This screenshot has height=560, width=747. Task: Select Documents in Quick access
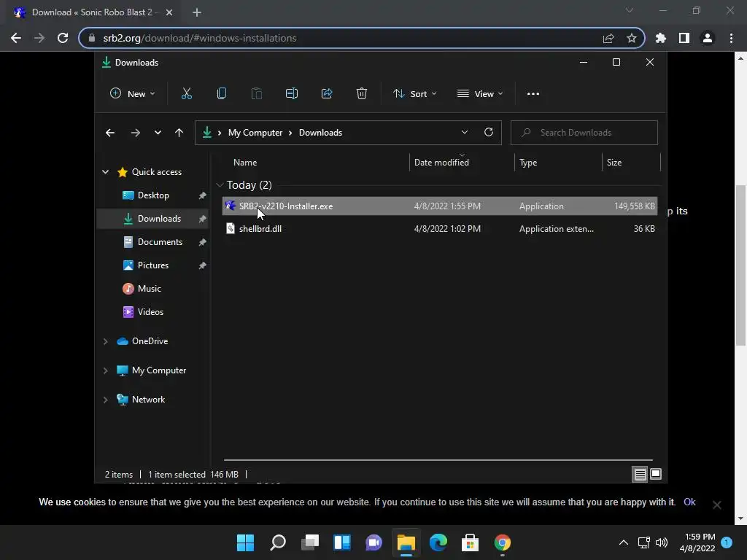[152, 242]
